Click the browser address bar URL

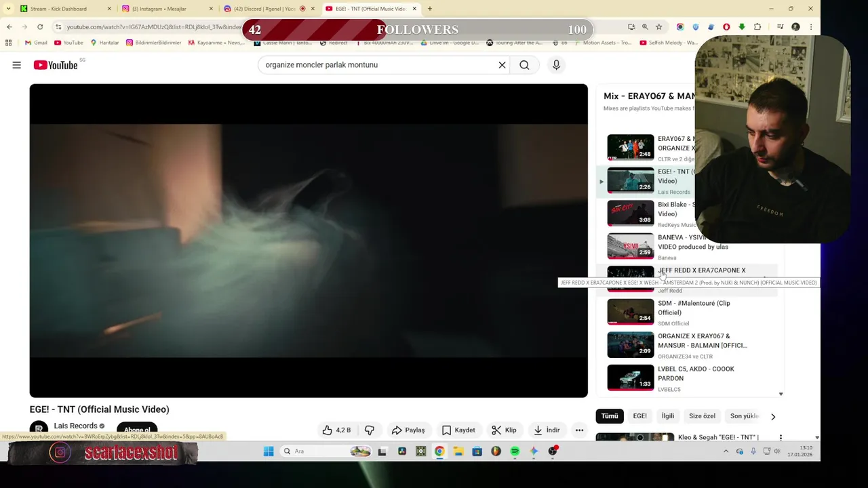click(154, 26)
